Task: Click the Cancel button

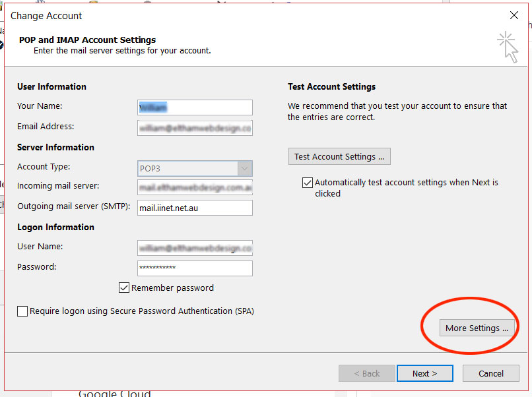Action: point(490,373)
